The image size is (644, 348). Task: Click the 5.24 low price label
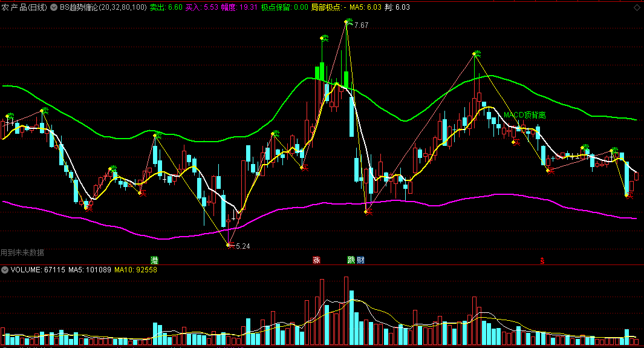point(243,246)
